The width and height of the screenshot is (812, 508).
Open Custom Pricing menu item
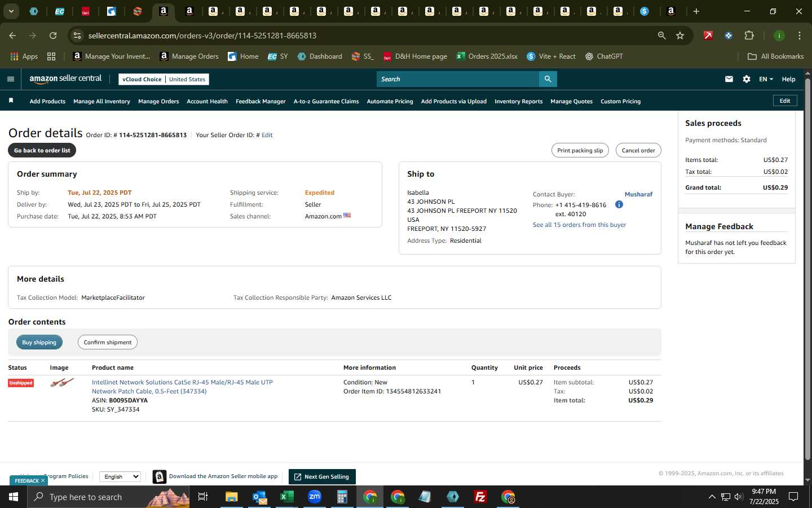coord(620,102)
